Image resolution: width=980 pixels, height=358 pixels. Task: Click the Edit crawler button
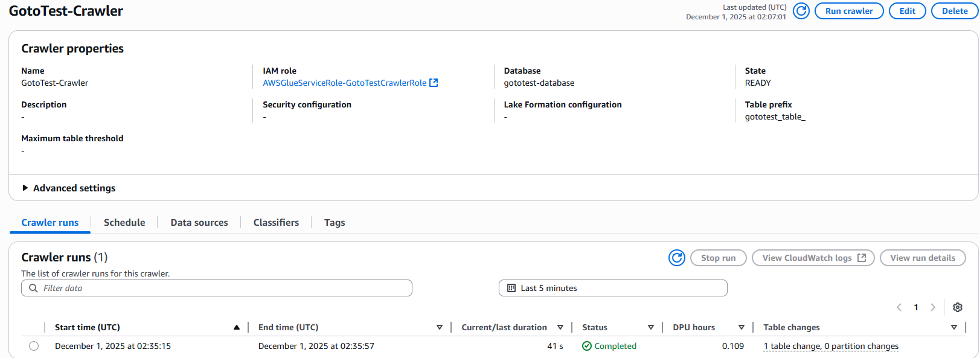click(x=907, y=11)
